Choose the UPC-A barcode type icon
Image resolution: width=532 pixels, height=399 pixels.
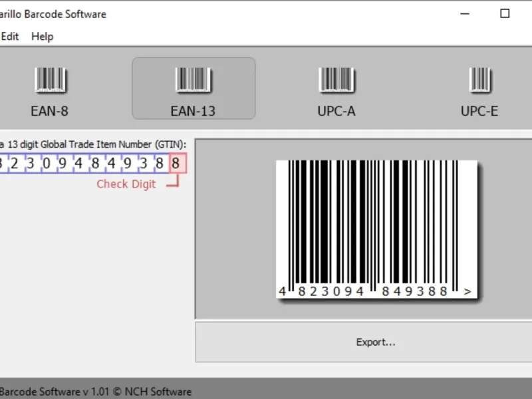click(336, 80)
